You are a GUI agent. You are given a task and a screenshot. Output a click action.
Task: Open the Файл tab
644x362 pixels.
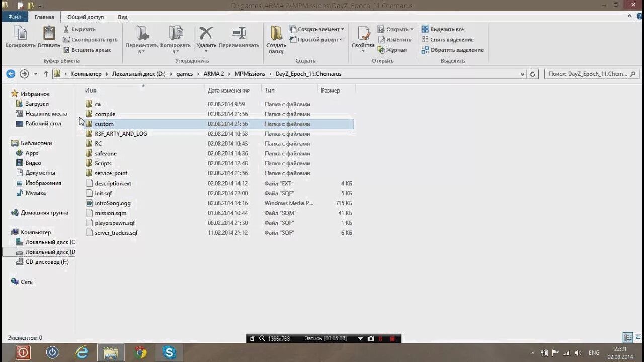15,17
